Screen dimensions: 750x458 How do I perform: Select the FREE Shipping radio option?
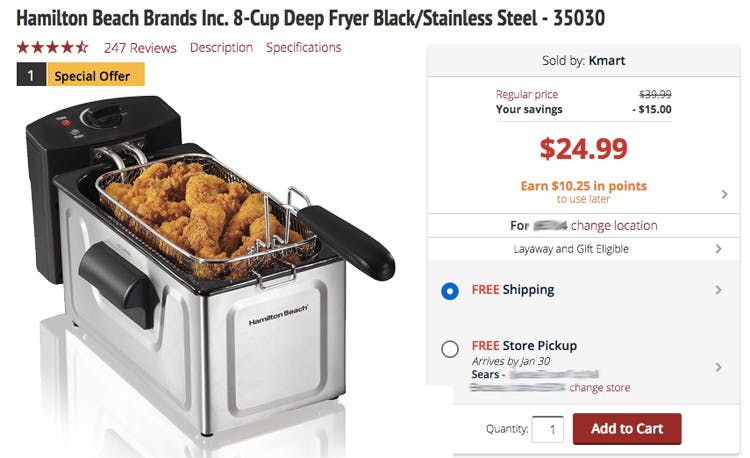[x=450, y=291]
